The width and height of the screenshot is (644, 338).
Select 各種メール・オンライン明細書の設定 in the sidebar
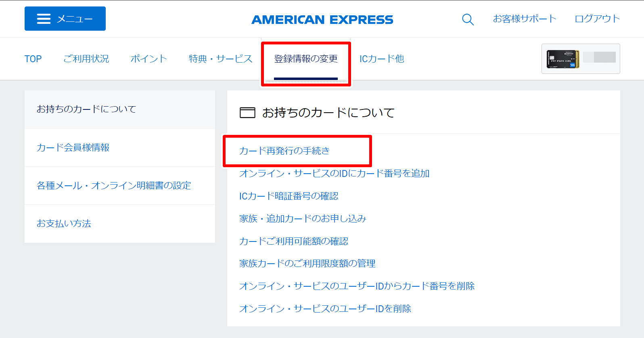click(119, 186)
